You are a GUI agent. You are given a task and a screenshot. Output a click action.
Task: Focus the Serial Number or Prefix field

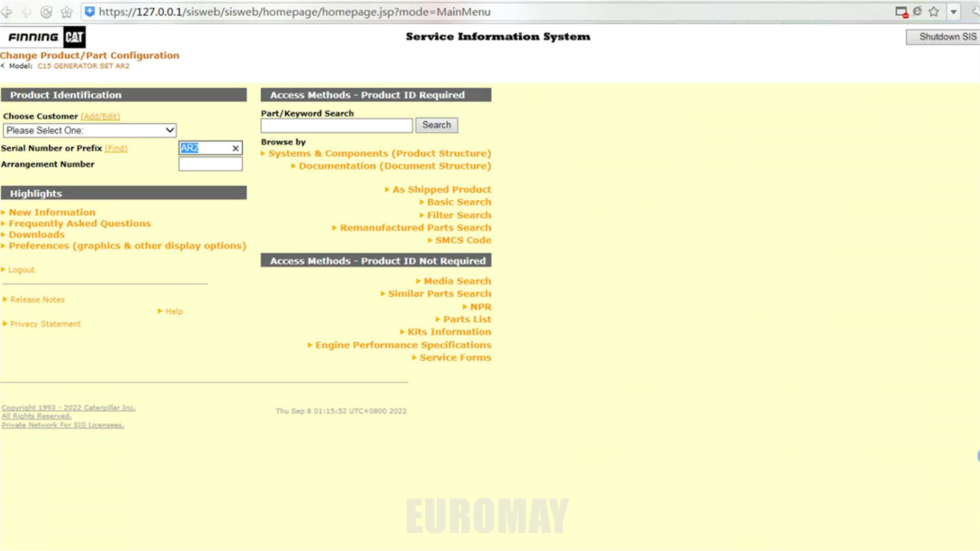point(210,148)
